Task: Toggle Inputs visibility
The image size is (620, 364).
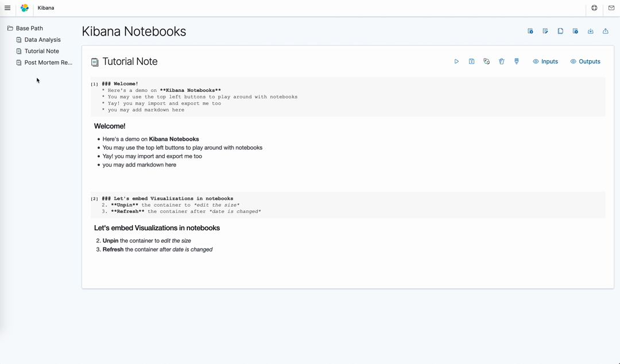Action: [x=545, y=61]
